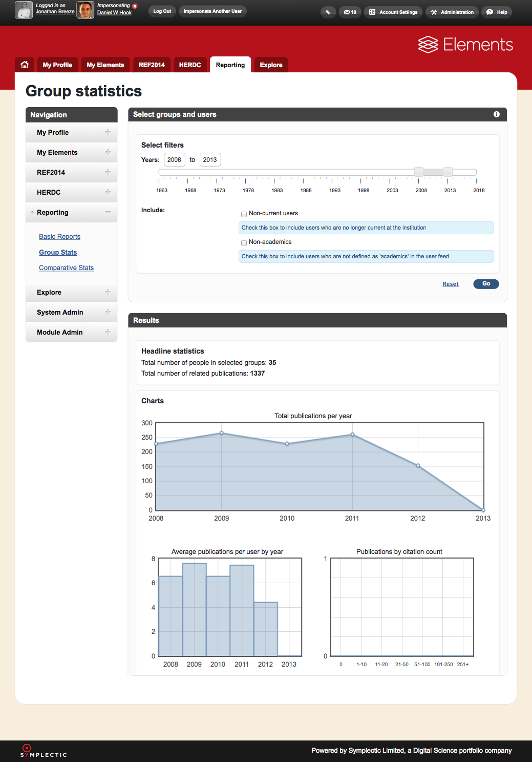Collapse the Reporting navigation section
The image size is (532, 762).
point(108,212)
